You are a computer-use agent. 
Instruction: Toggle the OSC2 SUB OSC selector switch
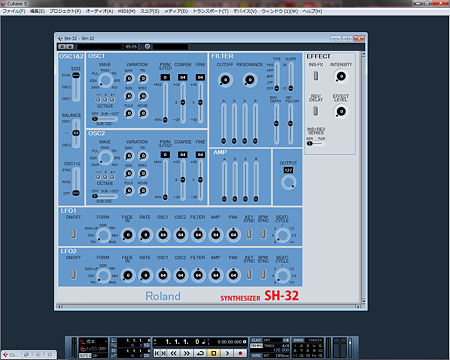click(104, 196)
